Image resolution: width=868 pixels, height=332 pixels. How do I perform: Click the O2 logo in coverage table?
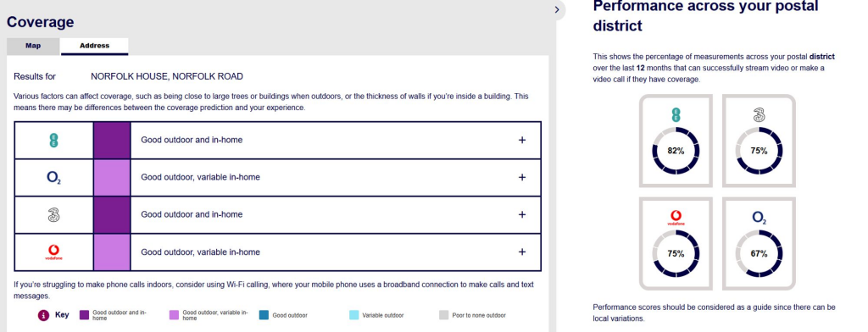tap(53, 178)
